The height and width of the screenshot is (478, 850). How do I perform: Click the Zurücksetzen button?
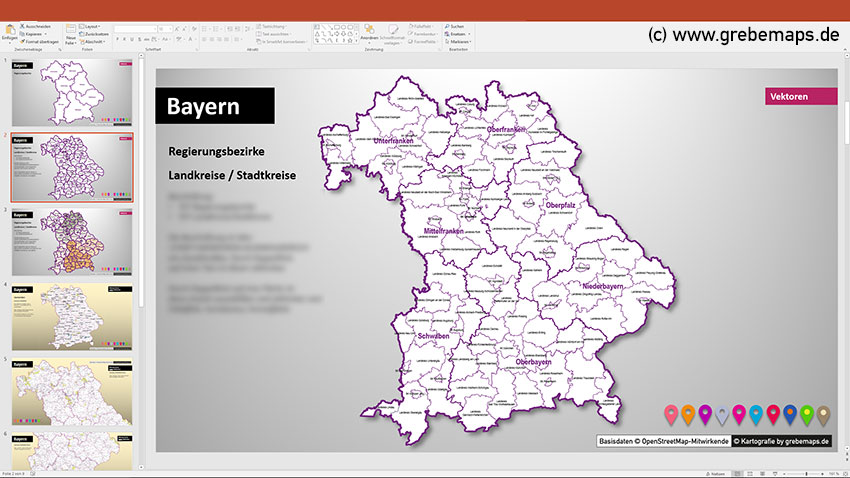tap(96, 33)
